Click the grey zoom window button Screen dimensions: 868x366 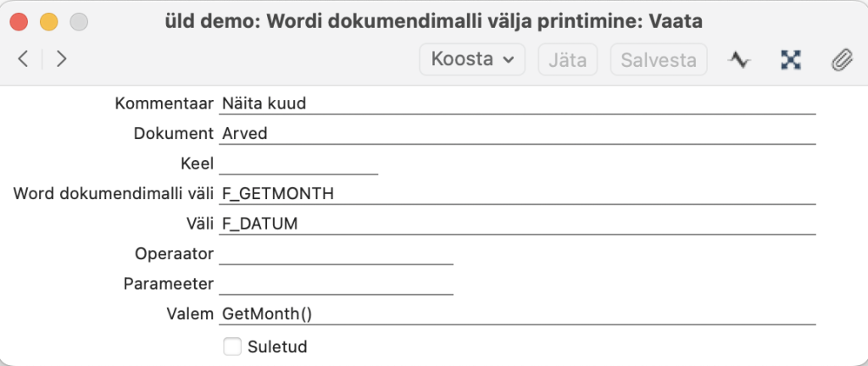[79, 22]
